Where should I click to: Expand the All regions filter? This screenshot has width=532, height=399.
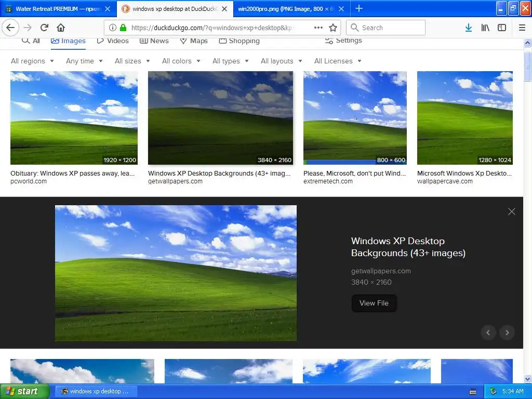pos(32,61)
